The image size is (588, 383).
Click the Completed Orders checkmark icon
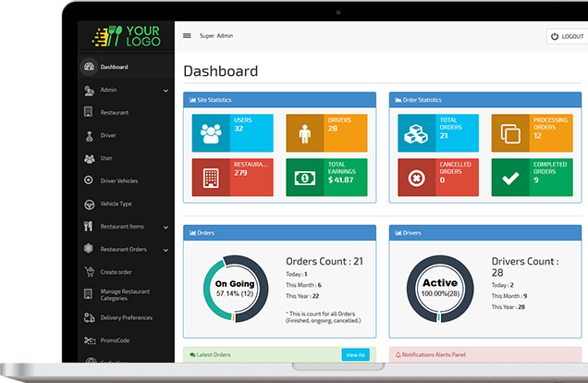[x=510, y=179]
